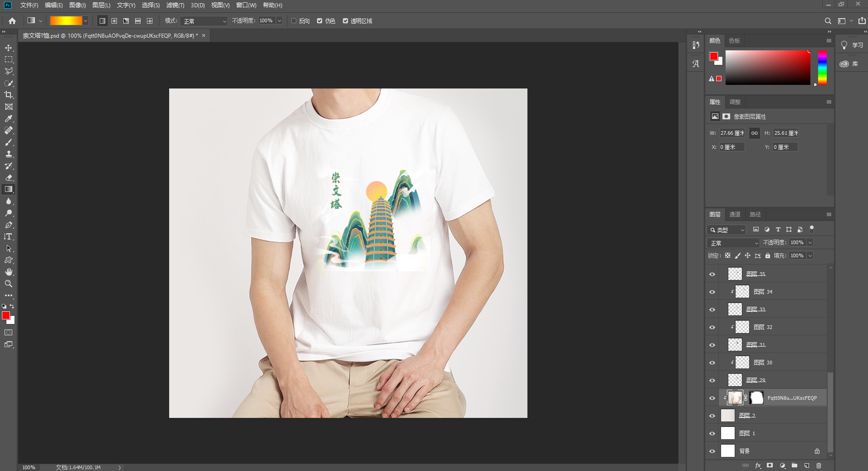Open the 滤镜(T) Filter menu

(x=175, y=5)
